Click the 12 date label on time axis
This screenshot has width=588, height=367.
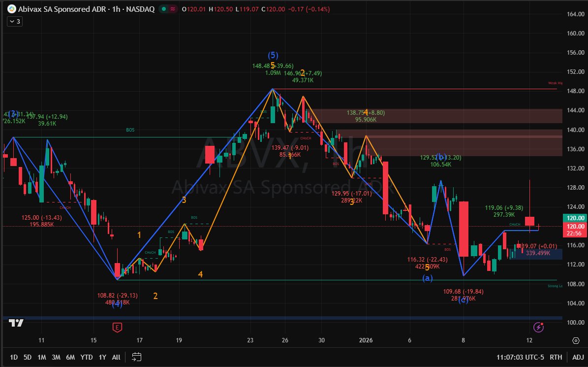coord(529,340)
